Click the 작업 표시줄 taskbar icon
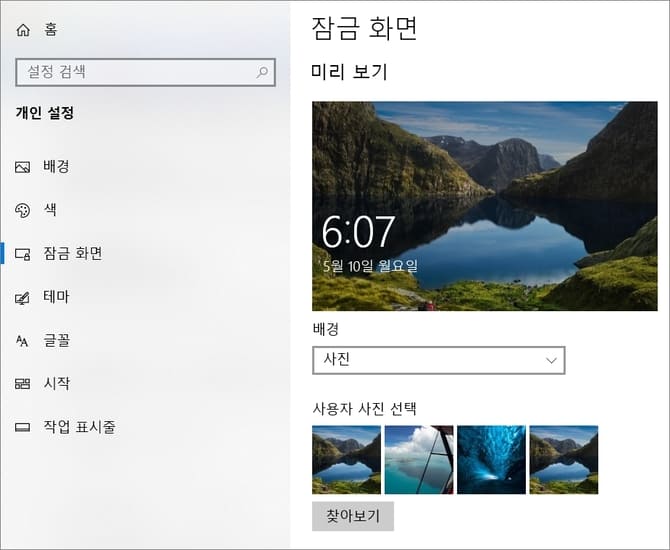 (x=23, y=427)
